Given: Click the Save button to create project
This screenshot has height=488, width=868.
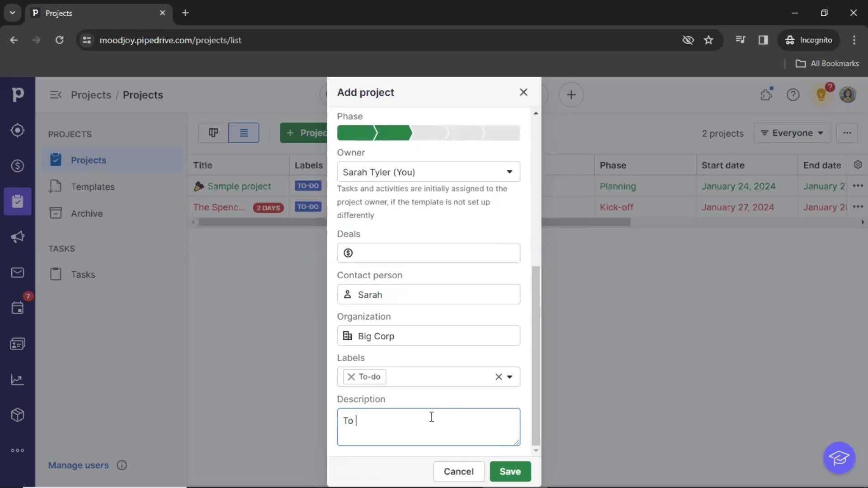Looking at the screenshot, I should [510, 471].
